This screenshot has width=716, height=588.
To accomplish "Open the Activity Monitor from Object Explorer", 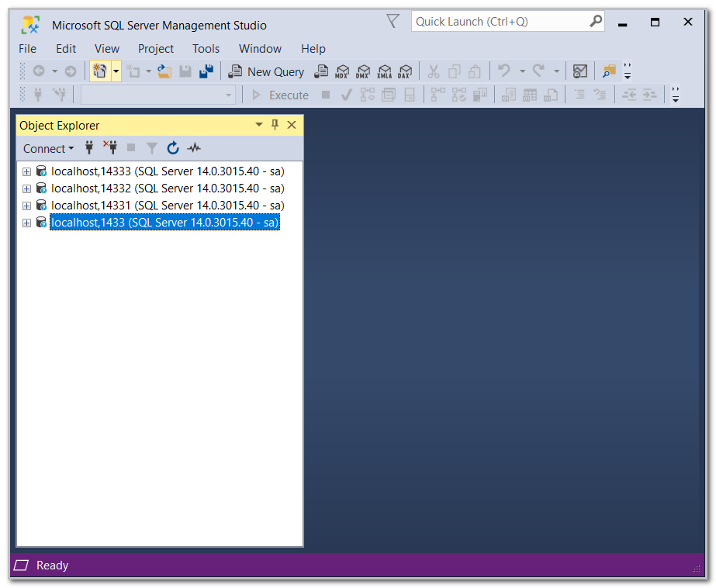I will pos(193,147).
